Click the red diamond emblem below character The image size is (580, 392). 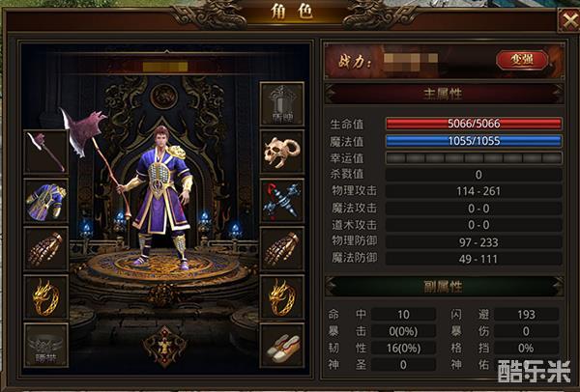(164, 347)
